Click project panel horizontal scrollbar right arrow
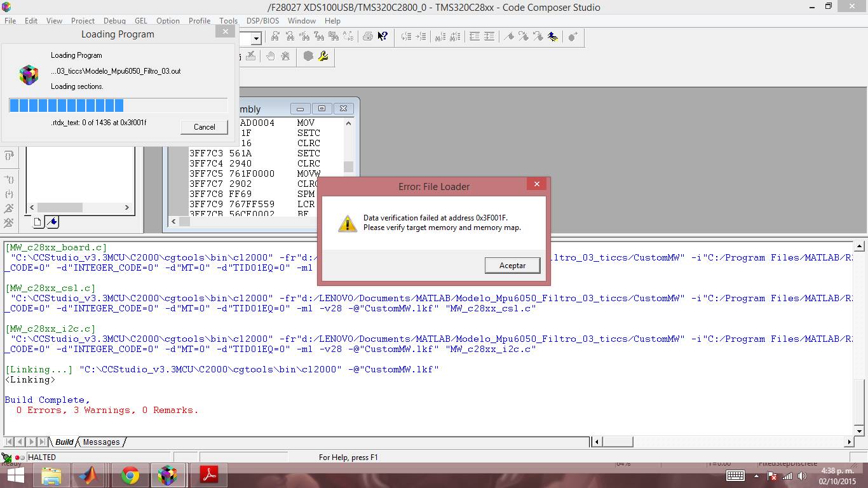 [126, 207]
